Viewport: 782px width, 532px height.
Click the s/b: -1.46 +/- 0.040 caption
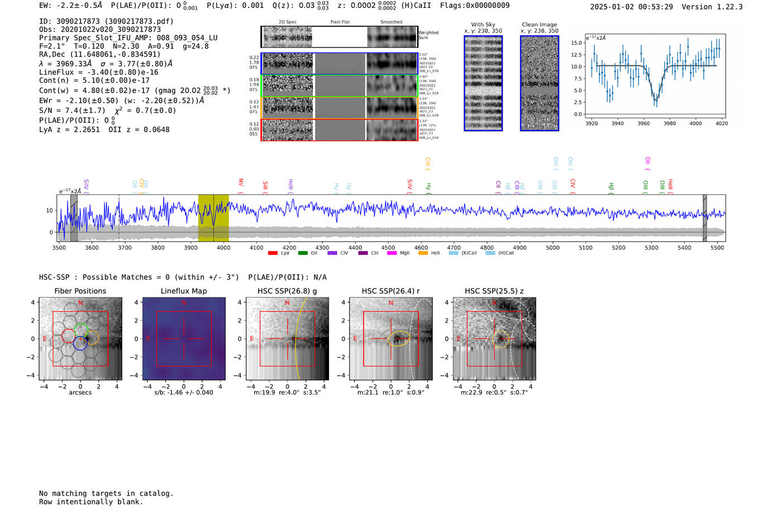(184, 392)
